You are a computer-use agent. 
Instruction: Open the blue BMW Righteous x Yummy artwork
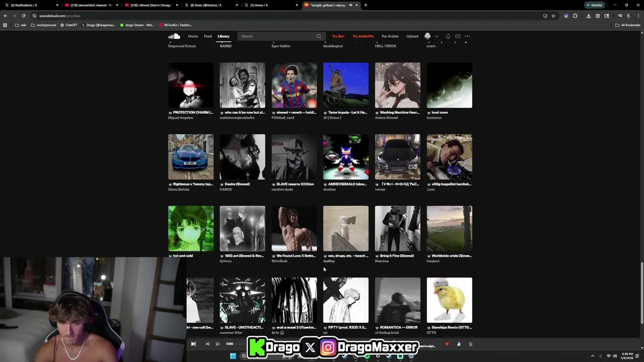click(x=191, y=157)
